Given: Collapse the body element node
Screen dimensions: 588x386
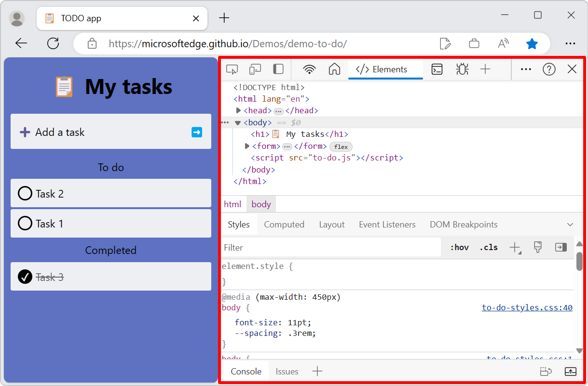Looking at the screenshot, I should (237, 122).
